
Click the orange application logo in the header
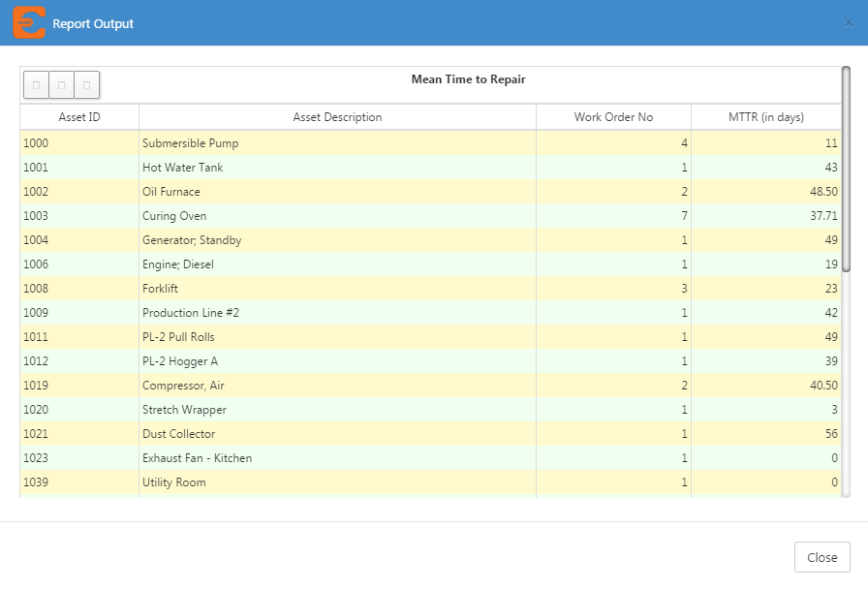(x=29, y=22)
